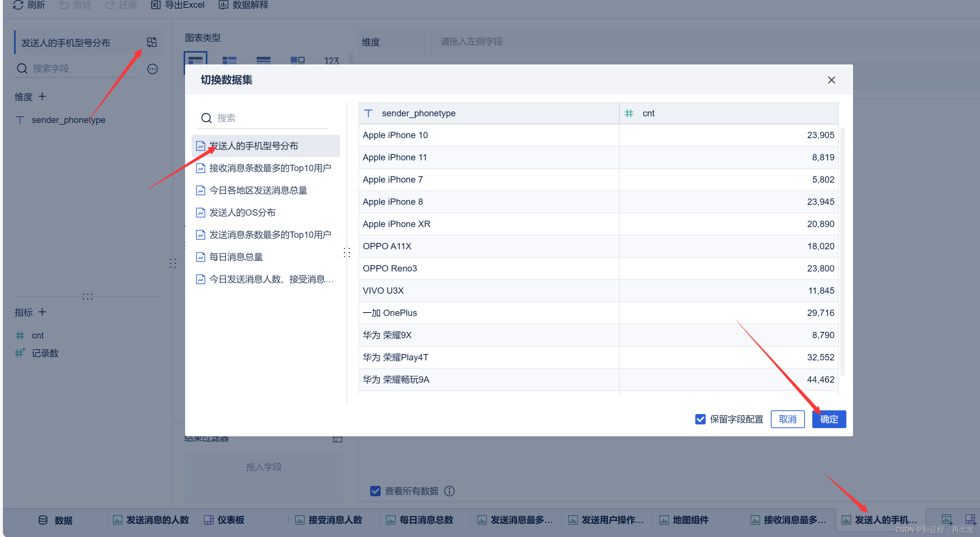Add a metric with the 指标 plus icon
This screenshot has height=537, width=980.
(x=42, y=312)
